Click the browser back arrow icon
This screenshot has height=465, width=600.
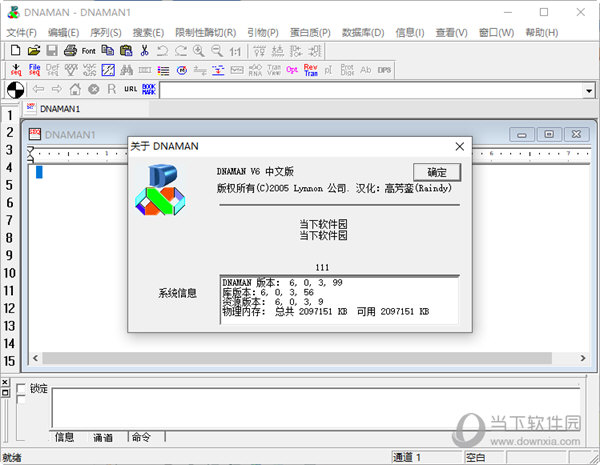(x=38, y=89)
